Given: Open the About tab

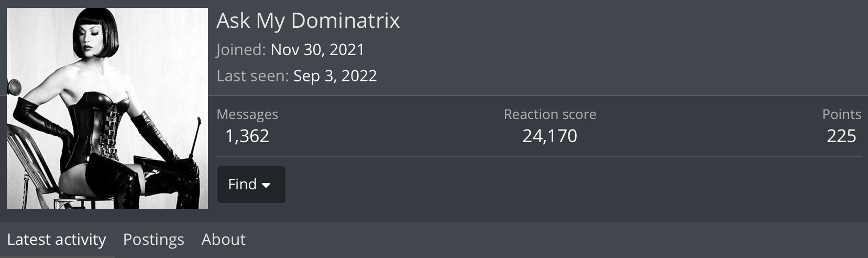Looking at the screenshot, I should click(223, 240).
